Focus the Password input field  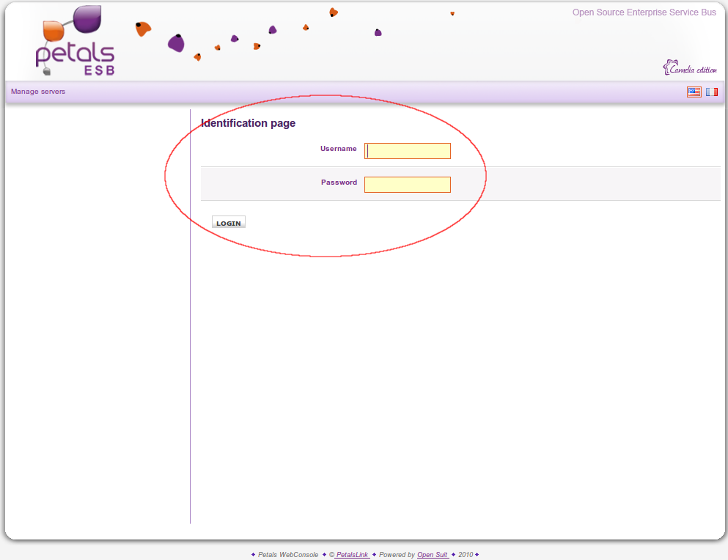(x=408, y=185)
